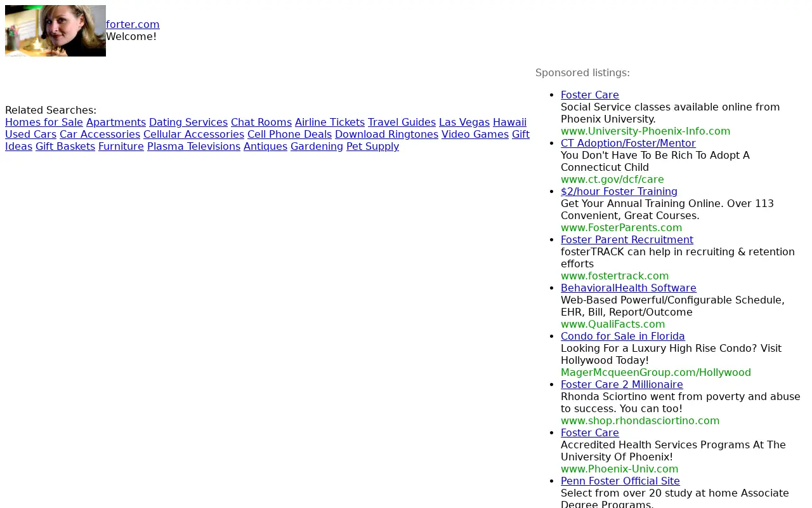Open the Homes for Sale search
This screenshot has width=812, height=508.
(x=44, y=123)
